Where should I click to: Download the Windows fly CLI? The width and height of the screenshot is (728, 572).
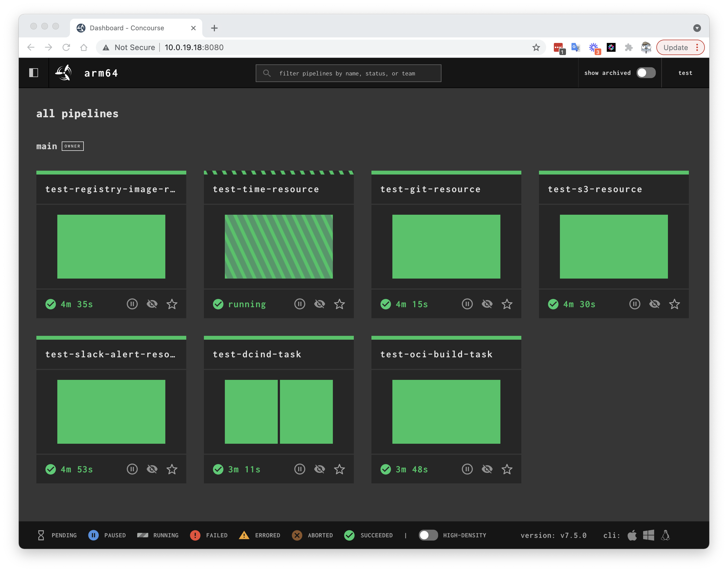649,535
